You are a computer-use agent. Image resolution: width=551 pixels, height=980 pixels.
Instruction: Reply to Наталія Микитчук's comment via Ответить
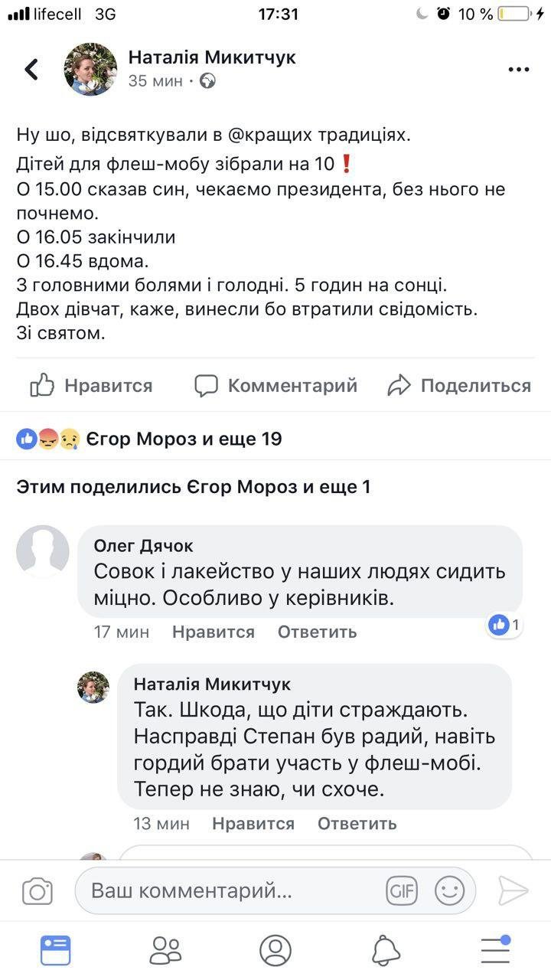pyautogui.click(x=357, y=824)
